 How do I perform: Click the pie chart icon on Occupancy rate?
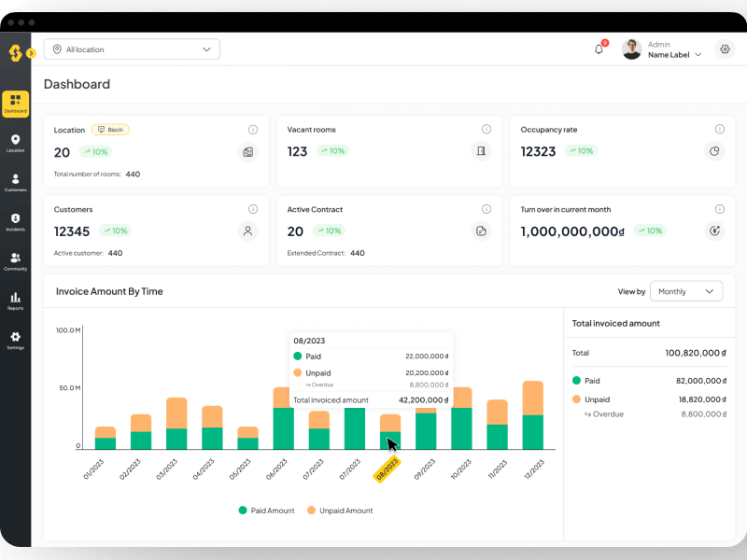(714, 151)
